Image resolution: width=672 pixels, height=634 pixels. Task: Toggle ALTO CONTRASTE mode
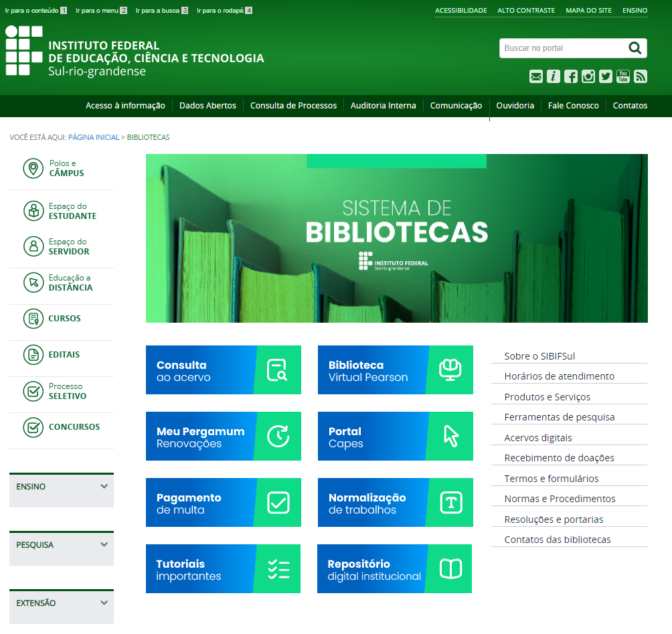(x=526, y=11)
